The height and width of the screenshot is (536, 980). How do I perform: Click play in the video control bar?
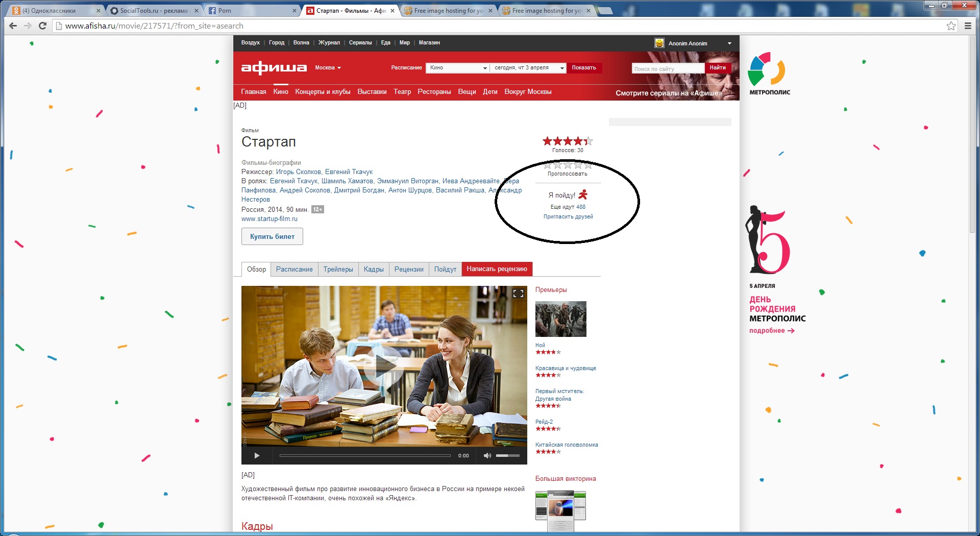(257, 456)
